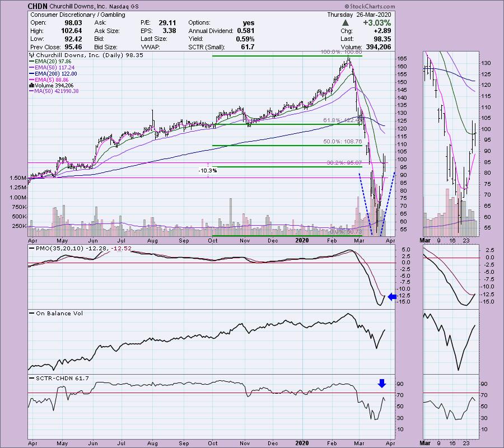This screenshot has width=504, height=448.
Task: Click the navy EMA(200) legend line
Action: coord(31,73)
